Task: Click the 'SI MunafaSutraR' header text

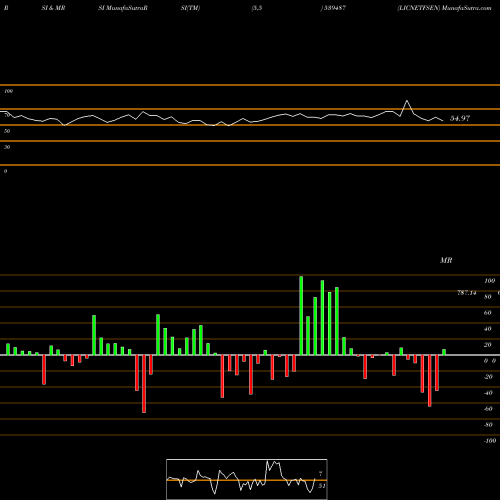Action: [x=123, y=8]
